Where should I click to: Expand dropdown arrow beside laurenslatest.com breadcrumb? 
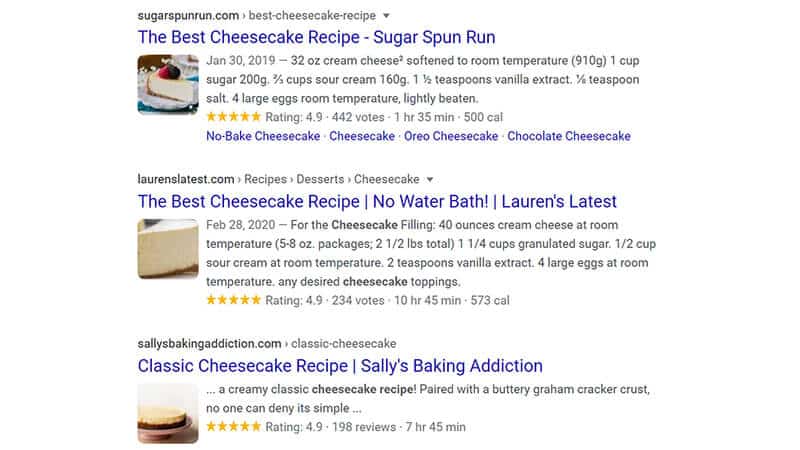pyautogui.click(x=430, y=180)
